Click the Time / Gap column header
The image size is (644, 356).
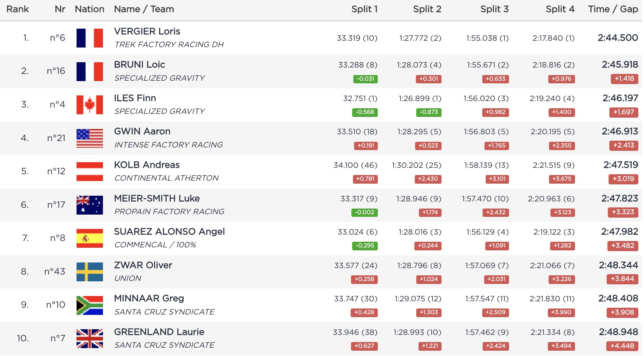613,9
